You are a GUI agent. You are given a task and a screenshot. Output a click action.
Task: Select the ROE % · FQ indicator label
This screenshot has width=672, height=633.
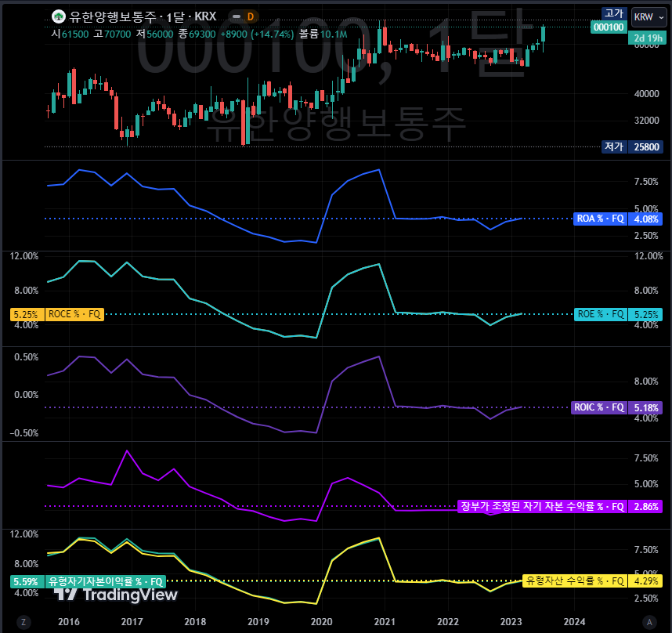click(601, 315)
